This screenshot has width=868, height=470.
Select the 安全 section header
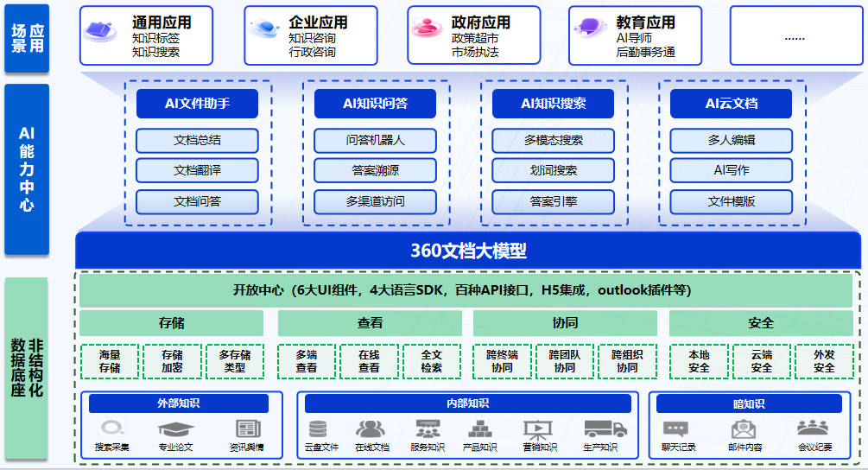761,323
